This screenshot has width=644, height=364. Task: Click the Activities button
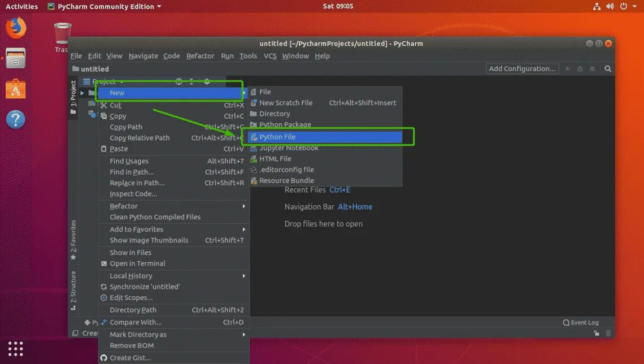(x=22, y=6)
